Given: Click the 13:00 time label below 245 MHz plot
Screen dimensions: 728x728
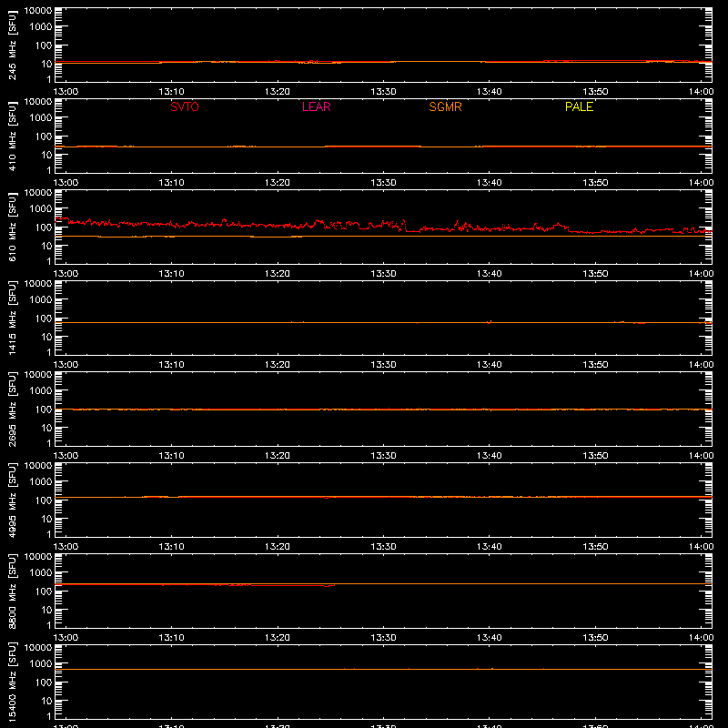Looking at the screenshot, I should click(66, 92).
